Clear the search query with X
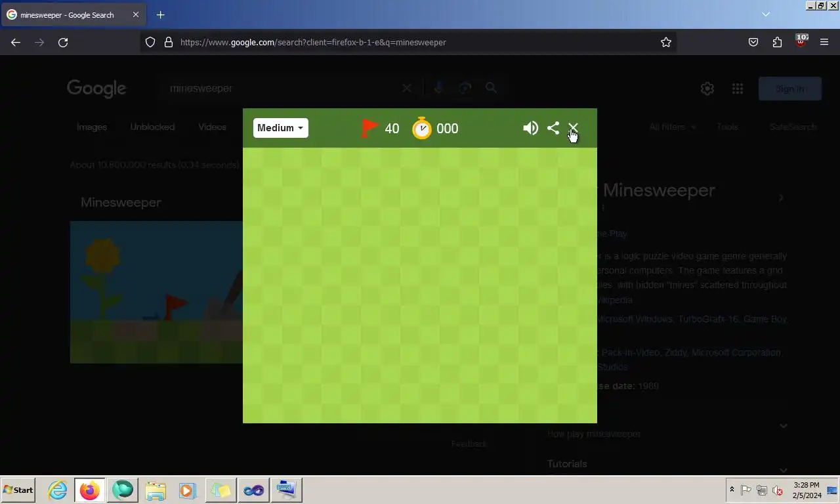 [407, 88]
